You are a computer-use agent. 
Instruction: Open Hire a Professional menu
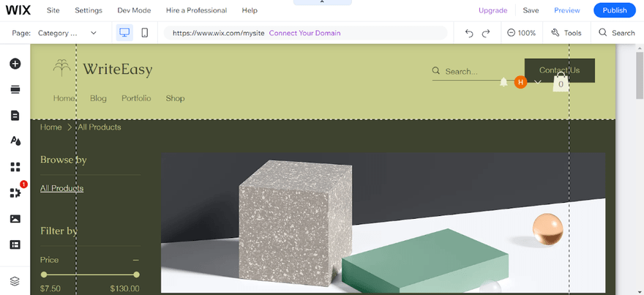pyautogui.click(x=196, y=10)
